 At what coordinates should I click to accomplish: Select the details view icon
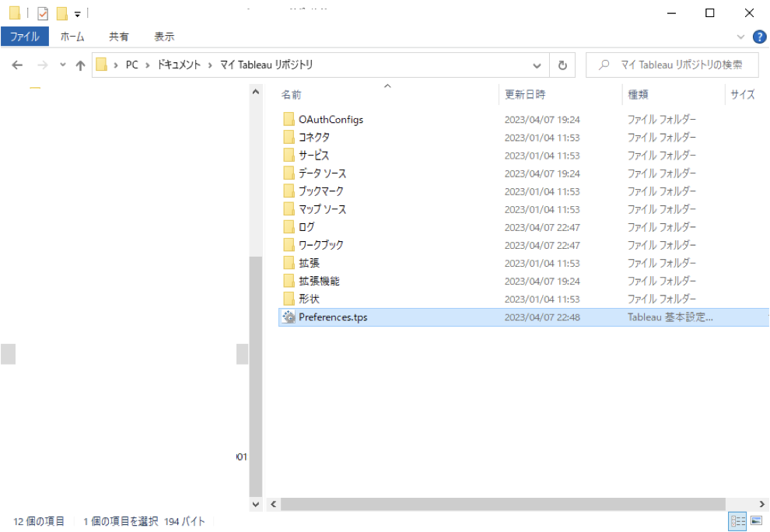click(x=739, y=521)
